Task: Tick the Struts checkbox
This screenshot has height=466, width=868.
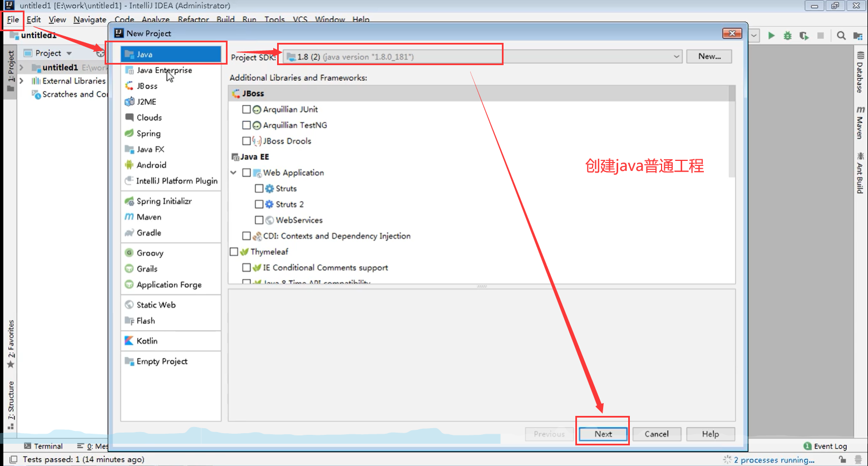Action: point(259,189)
